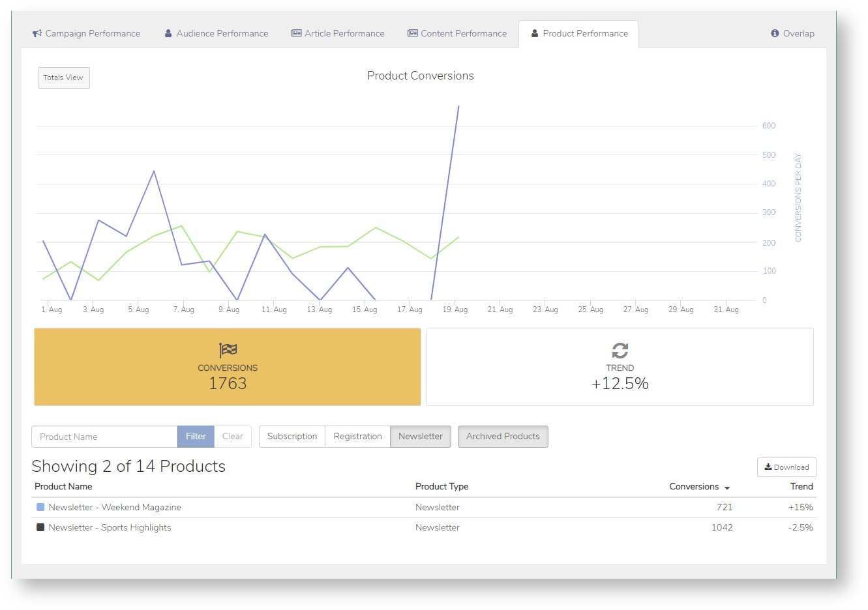The image size is (868, 610).
Task: Toggle the Subscription filter
Action: tap(292, 437)
